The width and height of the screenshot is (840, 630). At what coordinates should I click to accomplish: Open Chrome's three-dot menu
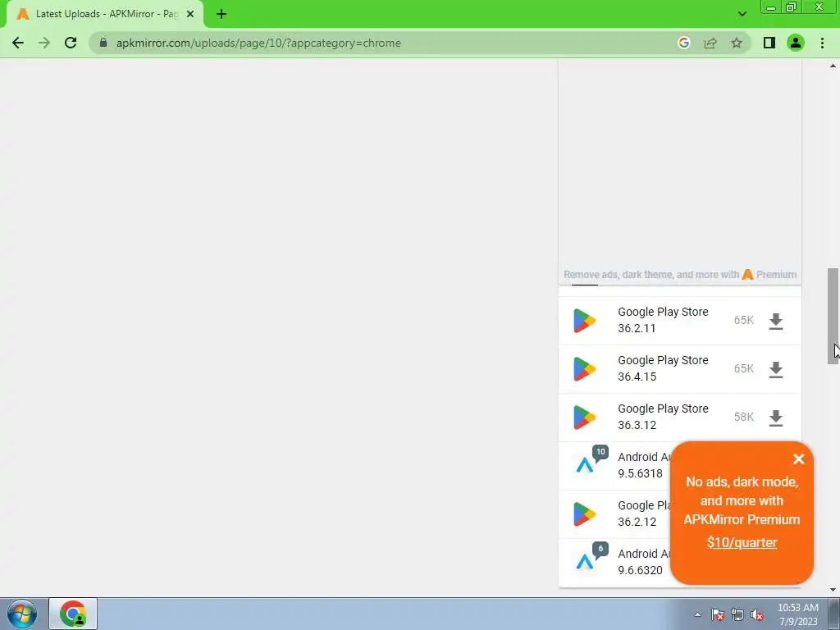[x=822, y=43]
